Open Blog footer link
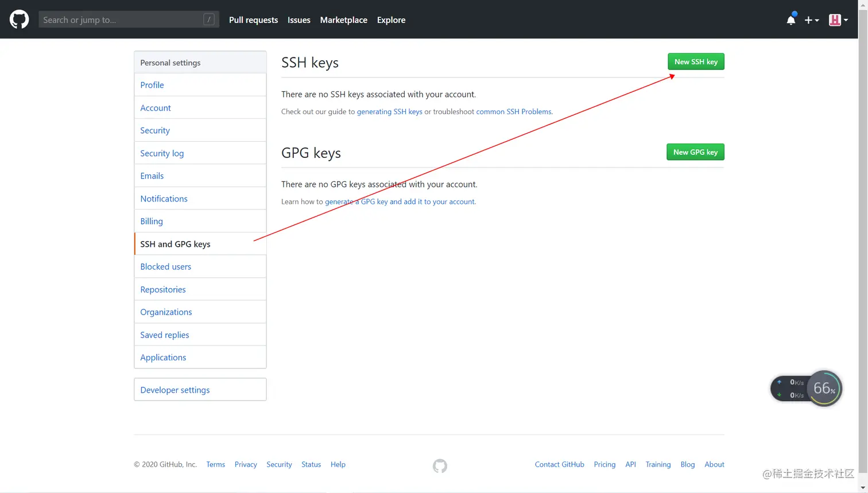Image resolution: width=868 pixels, height=493 pixels. [x=688, y=464]
